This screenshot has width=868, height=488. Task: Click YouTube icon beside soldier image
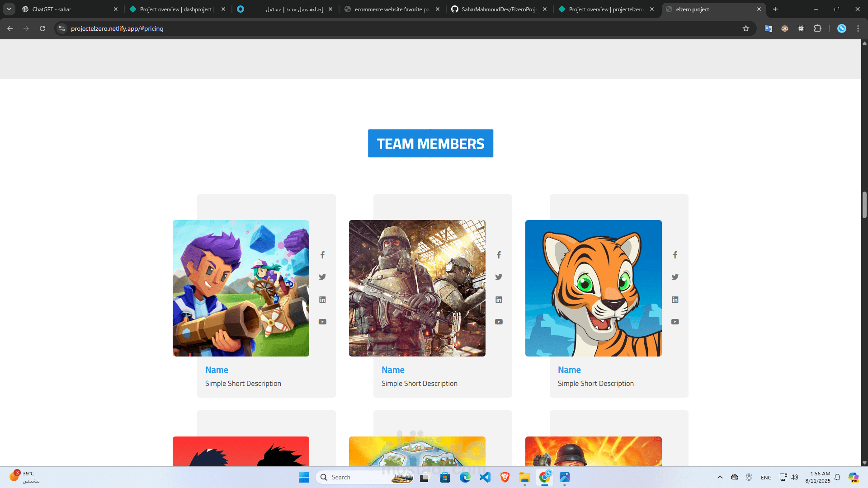(499, 322)
